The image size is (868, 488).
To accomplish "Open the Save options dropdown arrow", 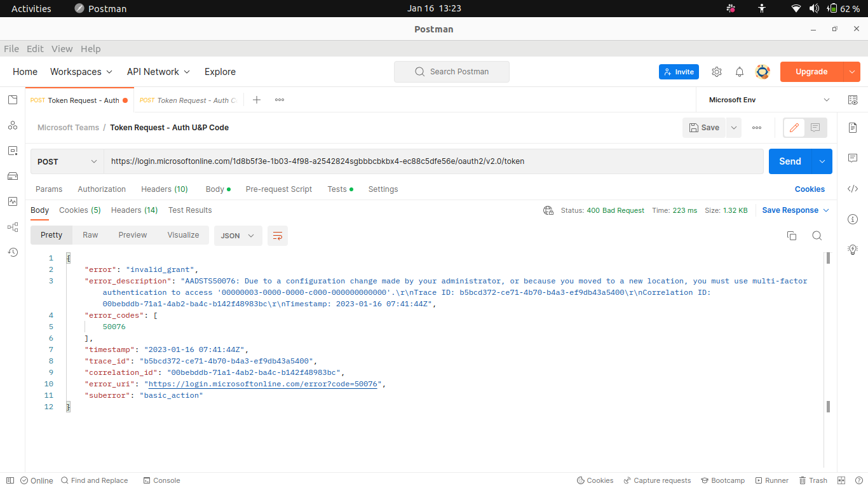I will 734,128.
